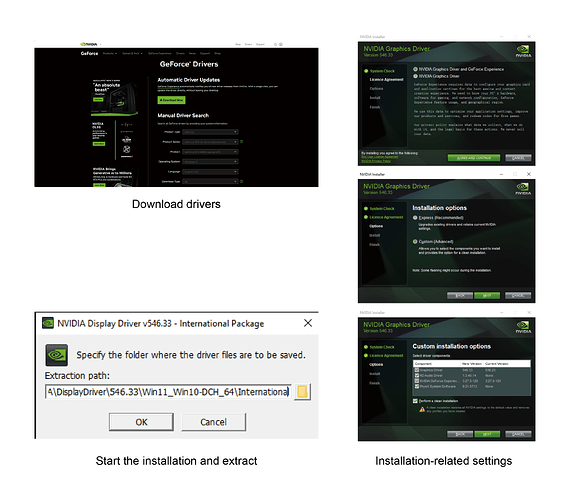The width and height of the screenshot is (571, 500).
Task: Click OK in the extraction path dialog
Action: (x=141, y=422)
